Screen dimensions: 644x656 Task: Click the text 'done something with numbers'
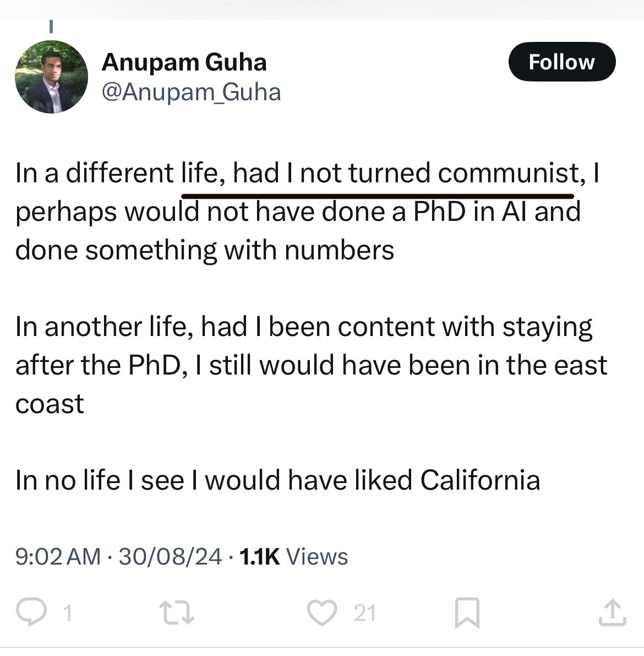click(205, 250)
